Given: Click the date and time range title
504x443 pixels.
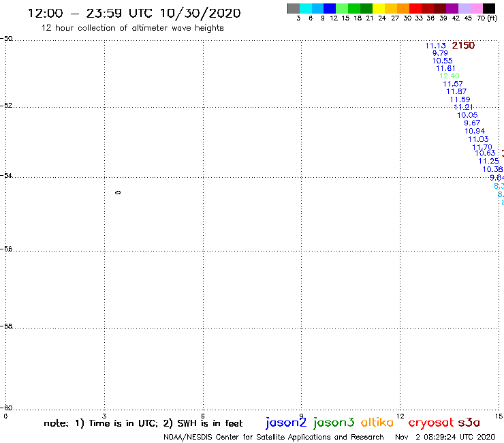Looking at the screenshot, I should pyautogui.click(x=134, y=13).
